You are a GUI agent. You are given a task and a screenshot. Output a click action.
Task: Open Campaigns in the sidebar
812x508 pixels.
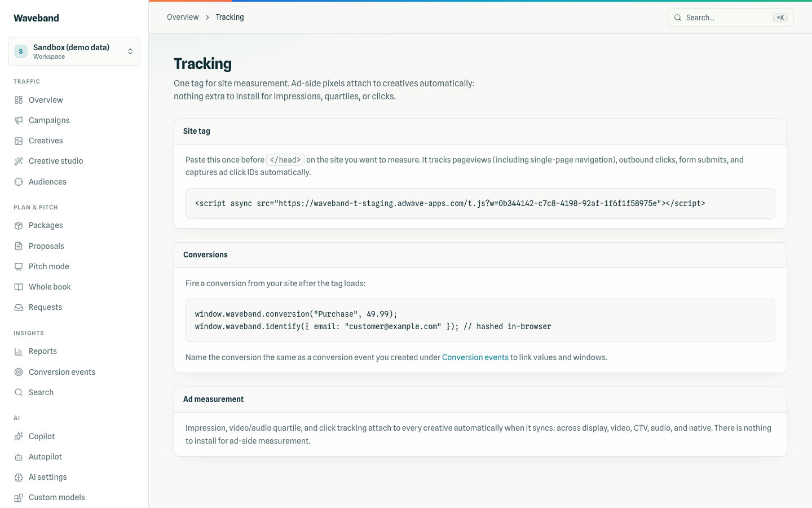[74, 120]
